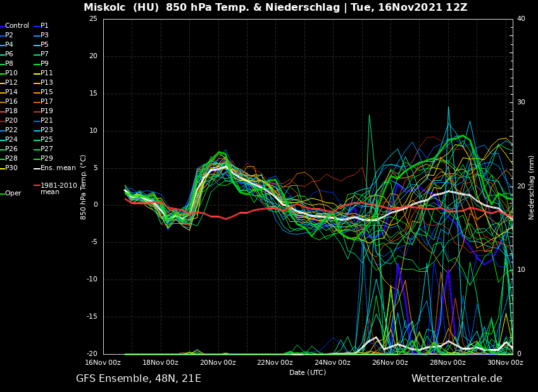
Task: Click the Control legend entry
Action: click(17, 26)
